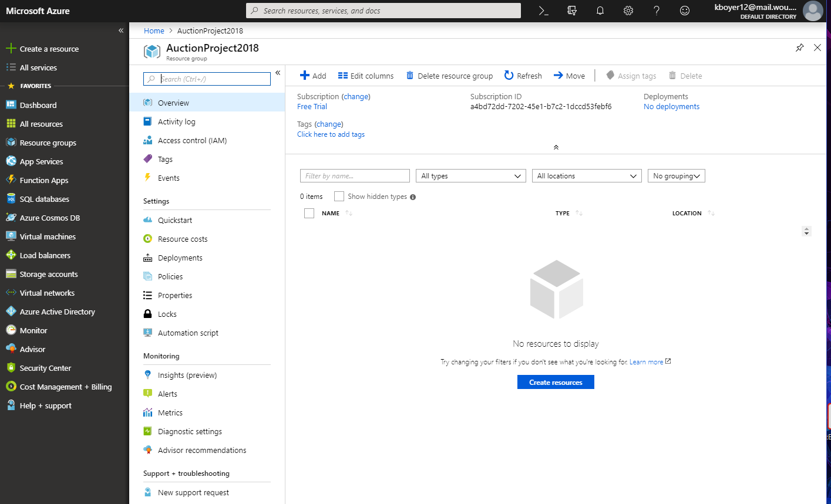Open Diagnostic settings under Monitoring
This screenshot has height=504, width=831.
pos(207,431)
